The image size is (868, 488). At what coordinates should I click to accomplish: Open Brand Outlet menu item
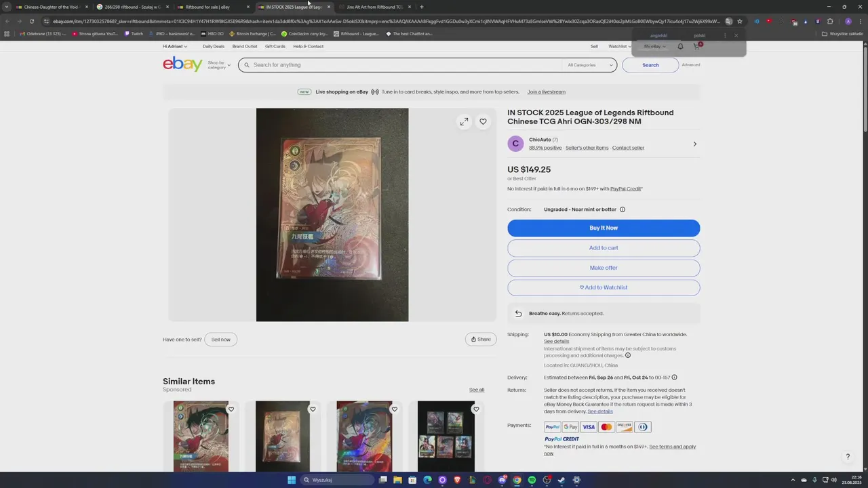[x=245, y=46]
